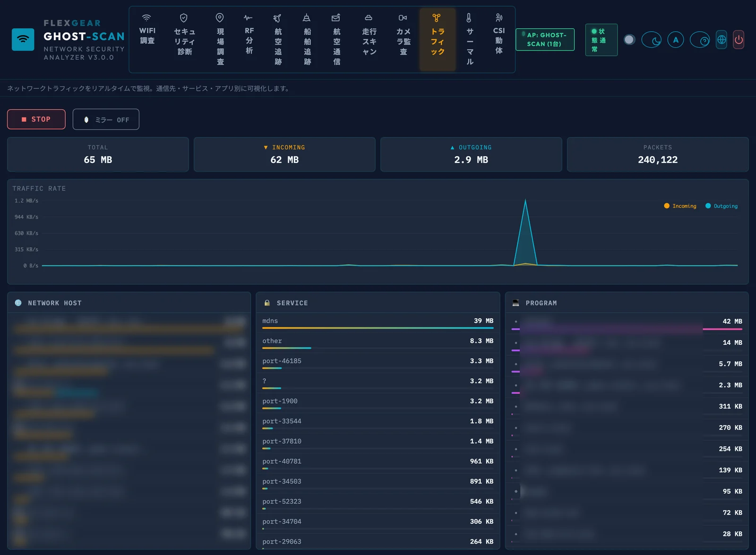This screenshot has height=555, width=756.
Task: Stop traffic capture with STOP button
Action: (36, 119)
